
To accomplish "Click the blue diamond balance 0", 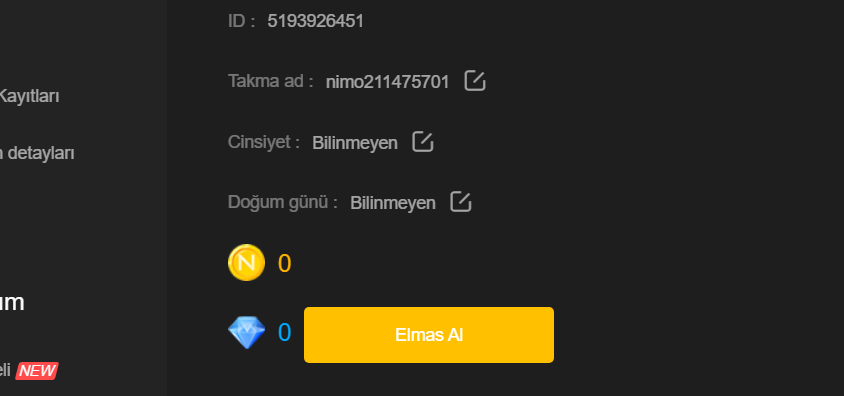I will [x=284, y=333].
